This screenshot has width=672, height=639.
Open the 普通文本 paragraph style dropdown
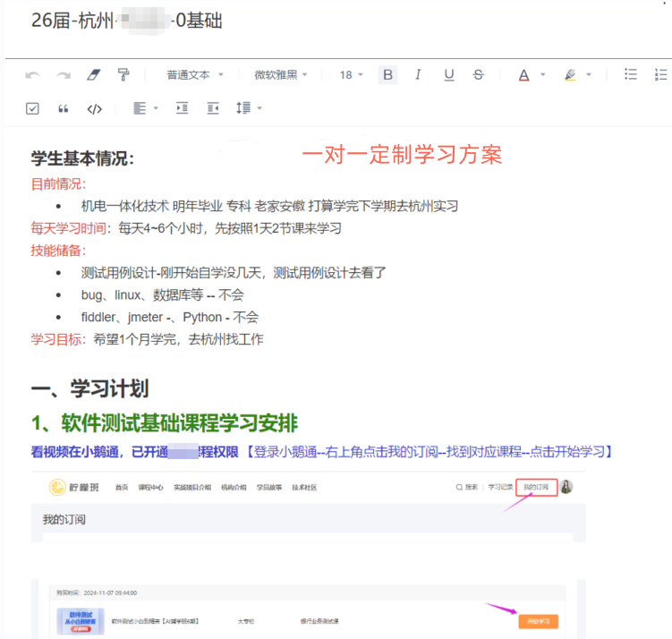tap(194, 75)
